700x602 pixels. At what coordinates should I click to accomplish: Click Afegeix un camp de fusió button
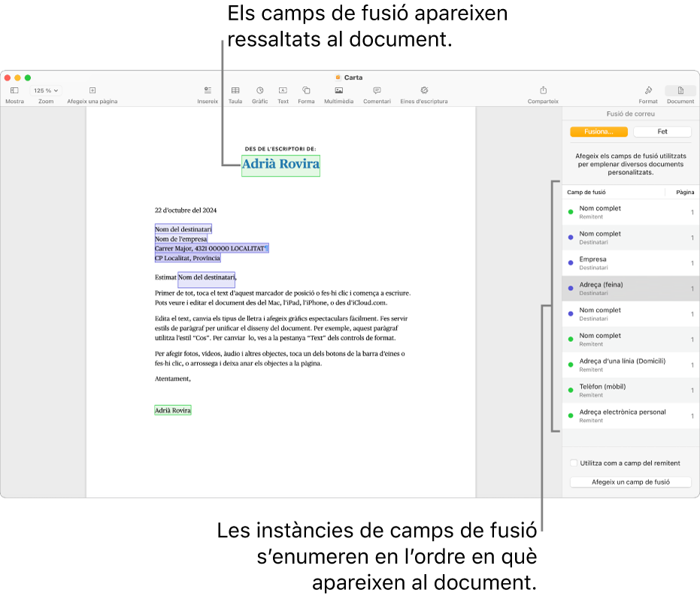[x=630, y=482]
